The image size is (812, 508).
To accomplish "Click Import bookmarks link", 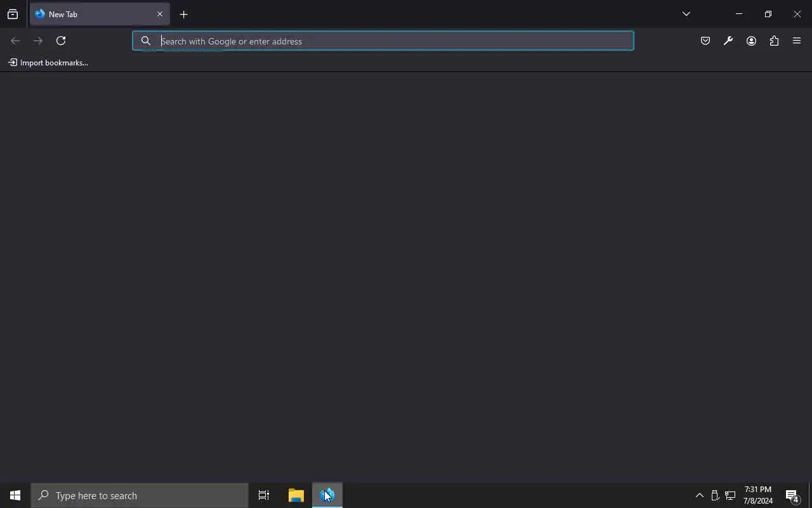I will [x=48, y=62].
